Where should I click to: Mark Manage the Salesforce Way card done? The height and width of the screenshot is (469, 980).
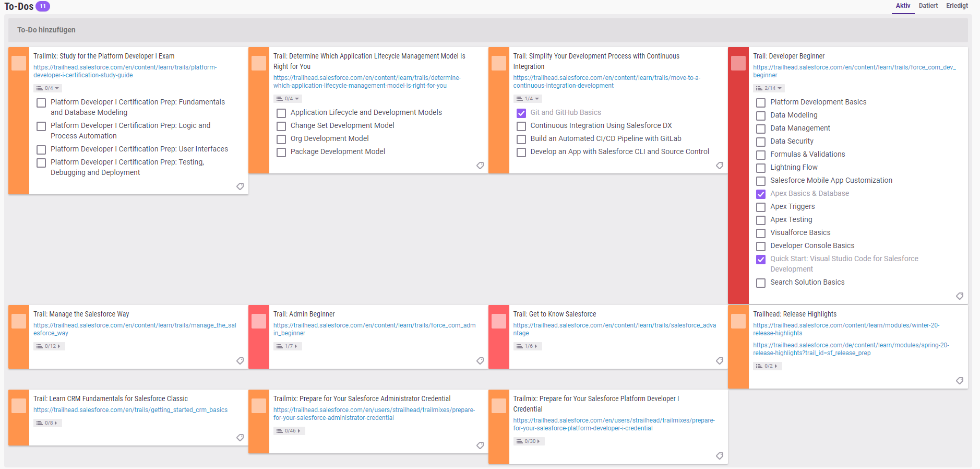pos(19,321)
